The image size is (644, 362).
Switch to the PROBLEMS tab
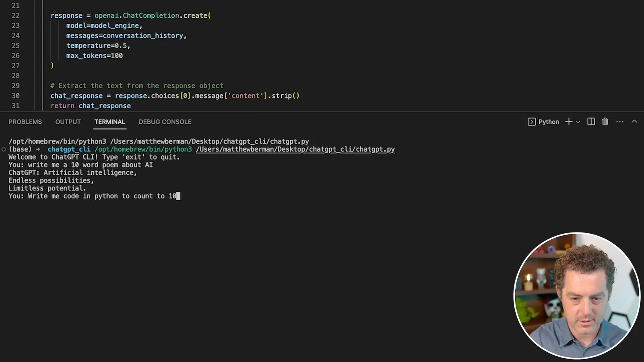pos(25,122)
